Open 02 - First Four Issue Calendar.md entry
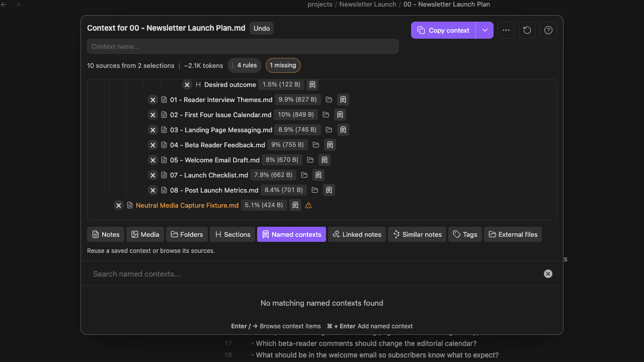The width and height of the screenshot is (644, 362). tap(221, 115)
